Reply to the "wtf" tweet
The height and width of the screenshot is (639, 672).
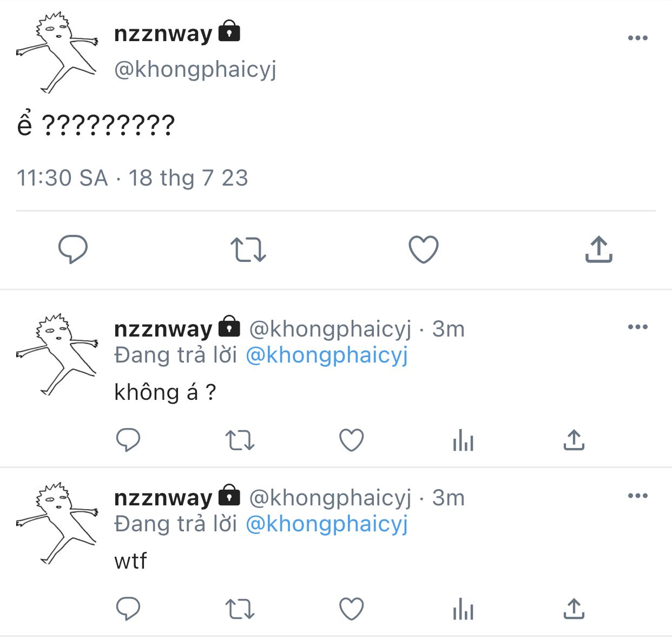[128, 609]
